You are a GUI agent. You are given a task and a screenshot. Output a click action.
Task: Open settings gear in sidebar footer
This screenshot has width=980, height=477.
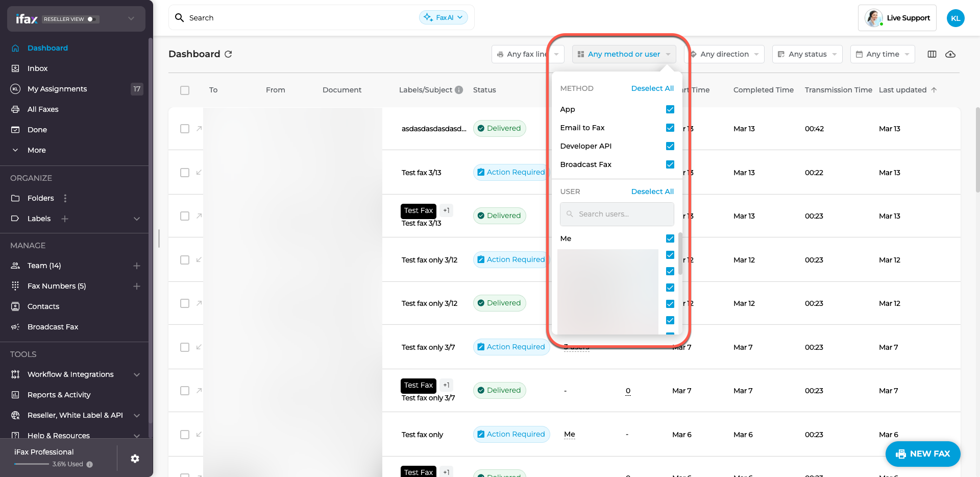coord(135,459)
